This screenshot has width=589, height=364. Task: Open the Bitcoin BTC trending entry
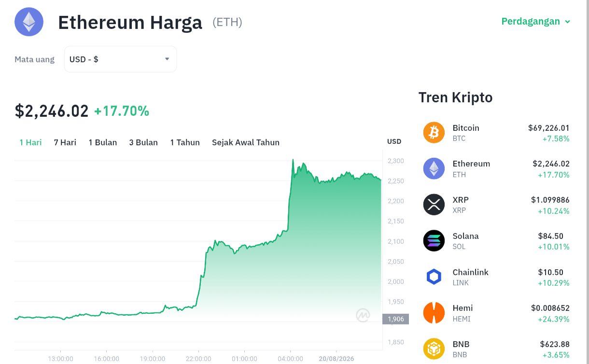[496, 133]
